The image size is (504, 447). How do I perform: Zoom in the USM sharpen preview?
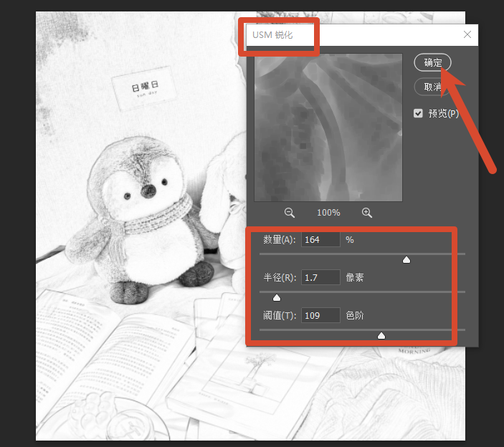click(x=367, y=213)
